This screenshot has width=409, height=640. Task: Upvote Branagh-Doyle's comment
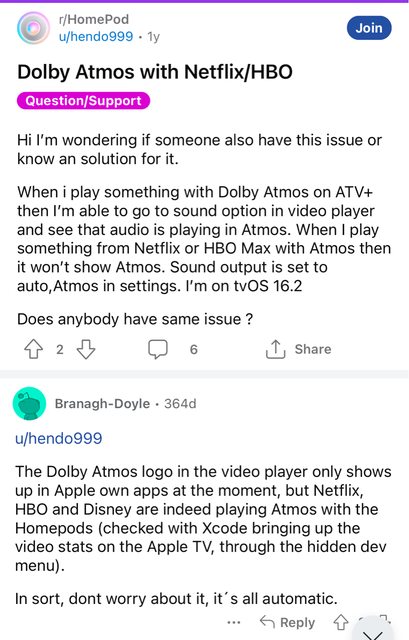click(x=341, y=622)
